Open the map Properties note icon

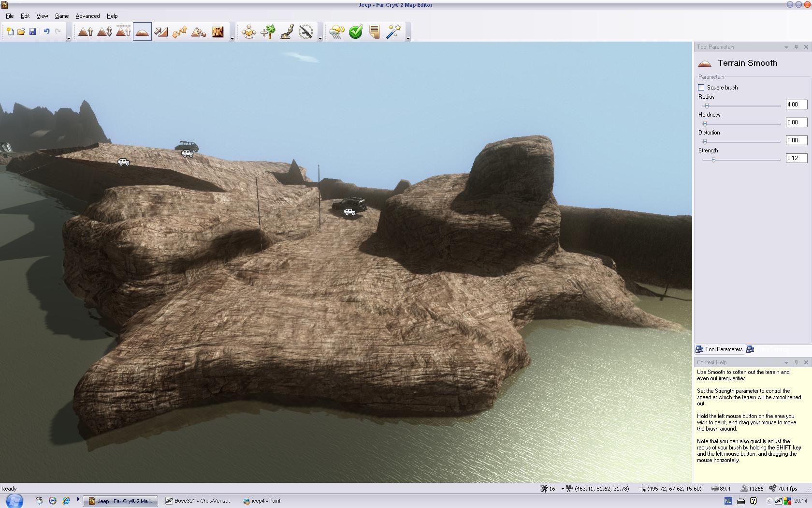tap(375, 32)
